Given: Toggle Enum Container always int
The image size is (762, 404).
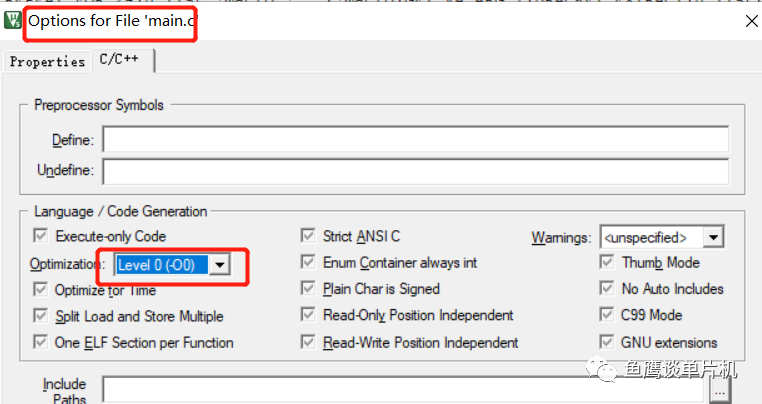Looking at the screenshot, I should coord(308,263).
